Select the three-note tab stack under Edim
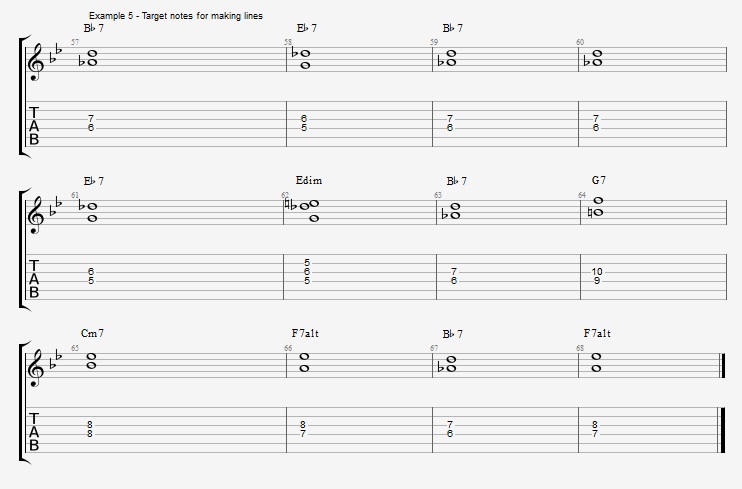742x489 pixels. pos(308,271)
